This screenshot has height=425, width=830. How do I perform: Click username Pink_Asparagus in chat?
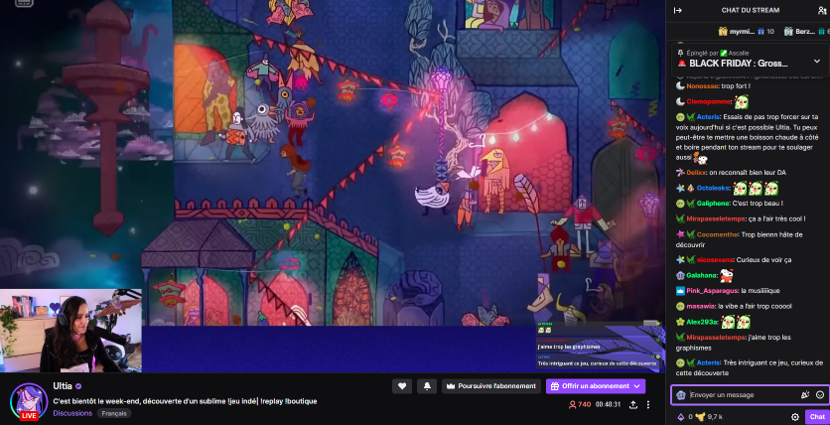[x=712, y=291]
